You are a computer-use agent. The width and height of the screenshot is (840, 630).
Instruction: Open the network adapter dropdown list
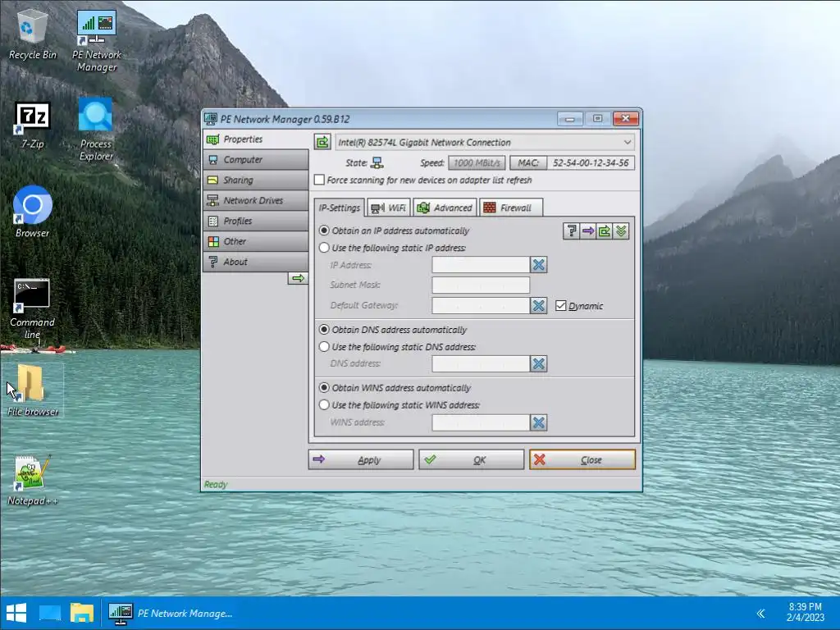tap(486, 143)
